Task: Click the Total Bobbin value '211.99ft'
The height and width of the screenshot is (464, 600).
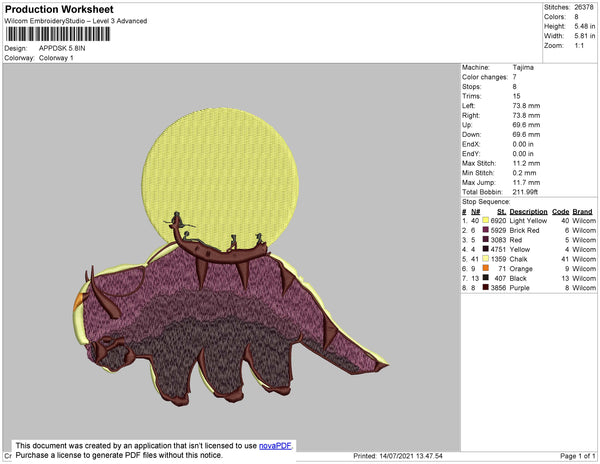Action: (525, 192)
